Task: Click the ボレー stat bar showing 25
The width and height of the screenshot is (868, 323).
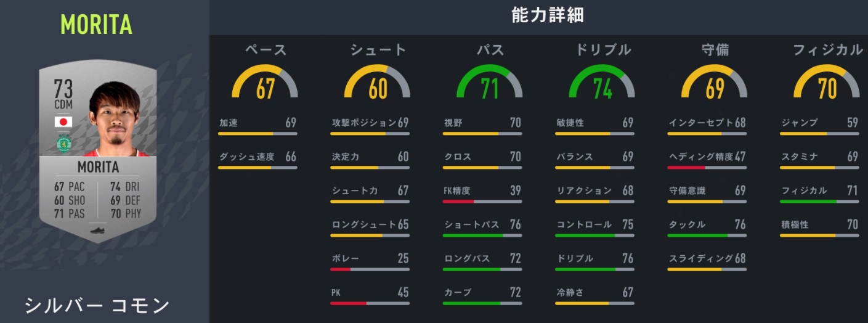Action: [370, 269]
